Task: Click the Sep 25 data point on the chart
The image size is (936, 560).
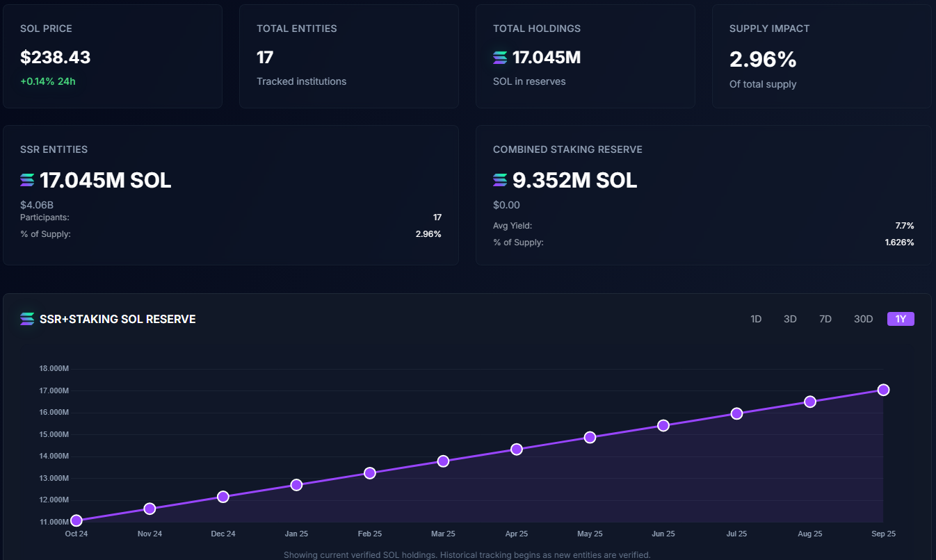Action: (x=883, y=390)
